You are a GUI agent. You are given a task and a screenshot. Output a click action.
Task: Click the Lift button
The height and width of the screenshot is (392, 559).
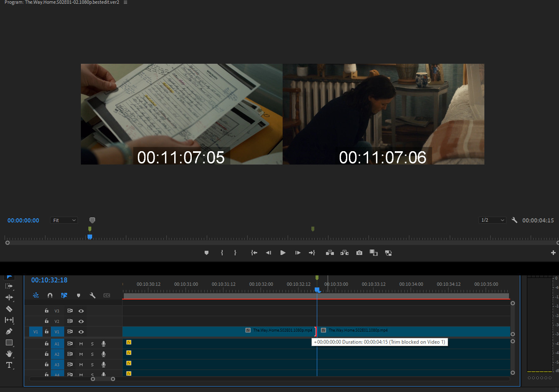click(x=330, y=253)
